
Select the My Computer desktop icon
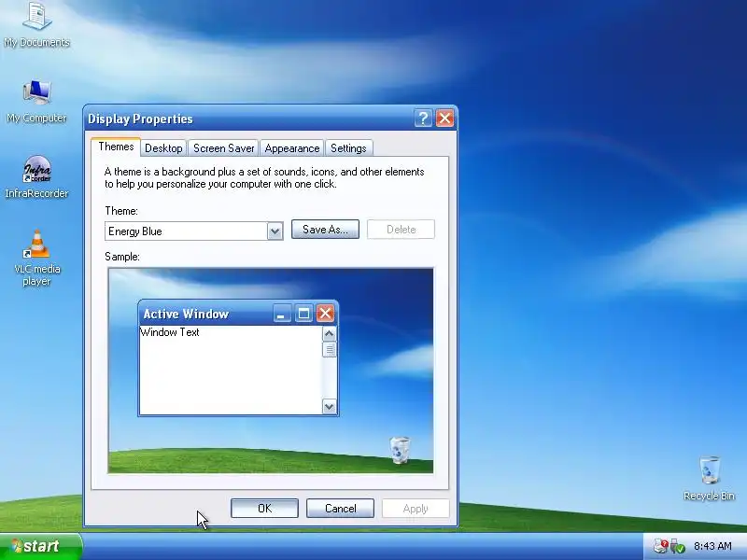tap(36, 101)
